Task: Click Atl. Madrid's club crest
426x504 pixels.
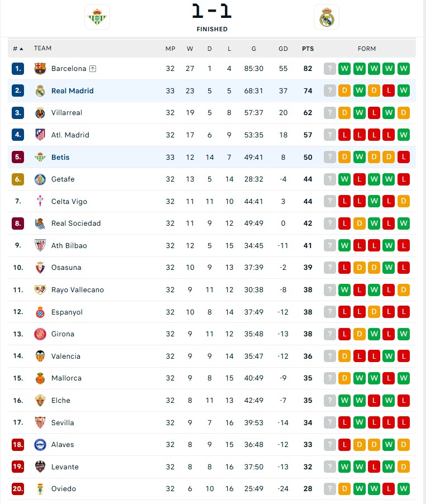Action: (40, 135)
